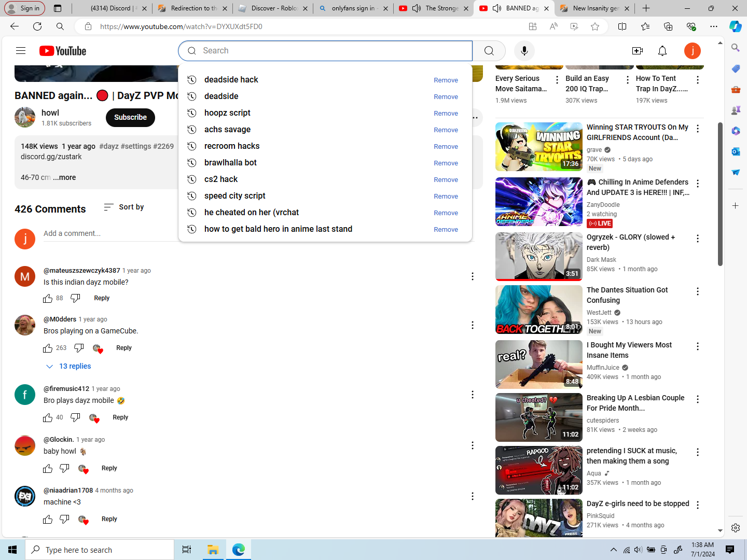This screenshot has height=560, width=747.
Task: Mute 'The Stronge' tab audio
Action: (417, 8)
